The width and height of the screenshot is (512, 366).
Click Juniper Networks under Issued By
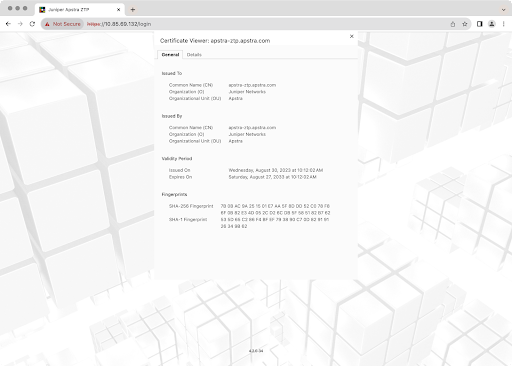tap(247, 134)
